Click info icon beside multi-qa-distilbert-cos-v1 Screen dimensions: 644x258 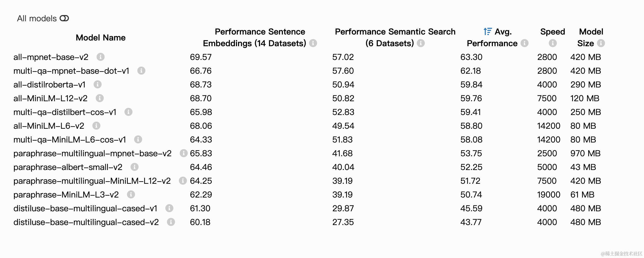click(x=128, y=112)
